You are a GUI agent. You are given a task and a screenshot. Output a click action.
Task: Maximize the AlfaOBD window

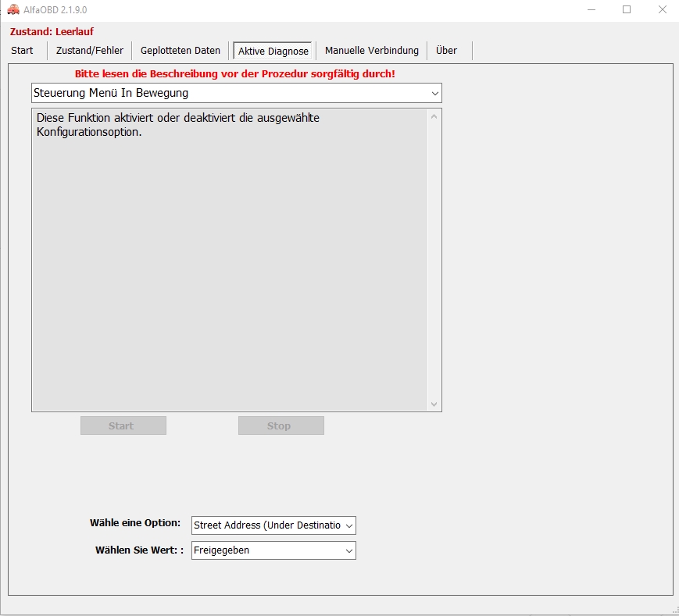[x=627, y=9]
